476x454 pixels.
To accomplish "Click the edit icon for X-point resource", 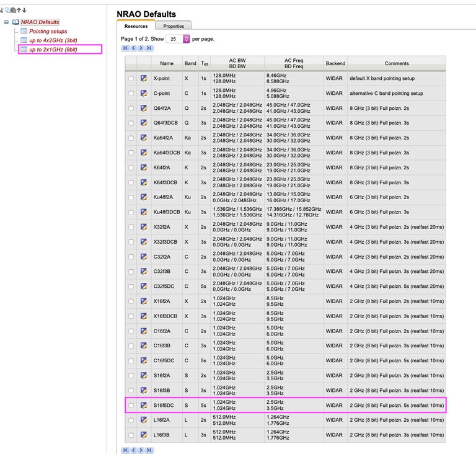I will pyautogui.click(x=144, y=78).
